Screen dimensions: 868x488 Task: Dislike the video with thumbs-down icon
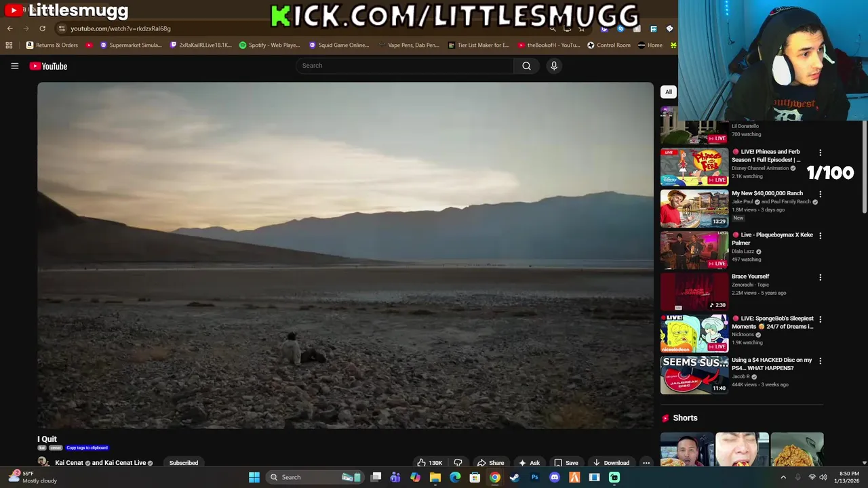(458, 463)
